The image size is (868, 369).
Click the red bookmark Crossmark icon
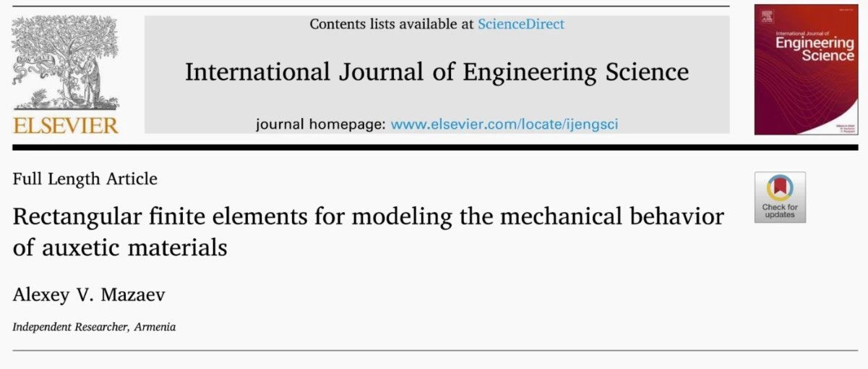[780, 188]
